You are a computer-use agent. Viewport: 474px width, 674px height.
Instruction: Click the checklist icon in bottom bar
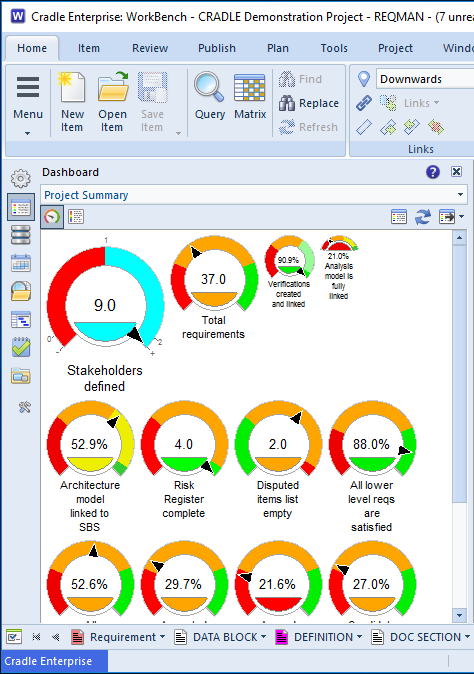click(x=14, y=637)
